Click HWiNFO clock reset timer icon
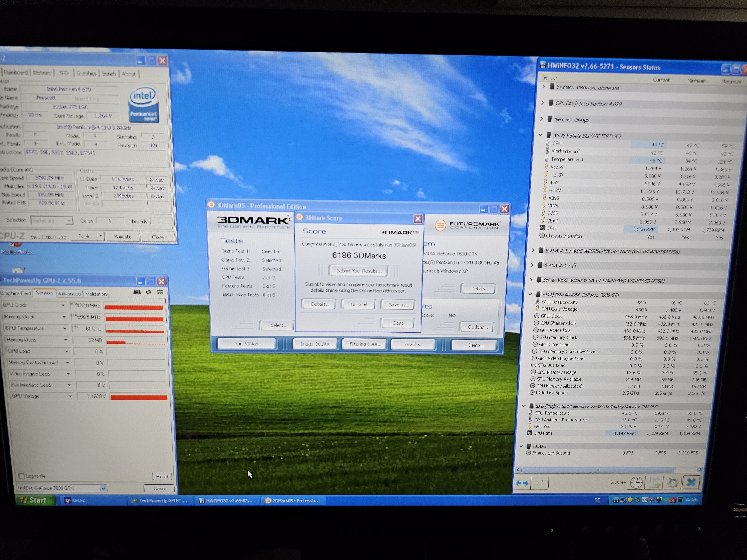 click(636, 482)
